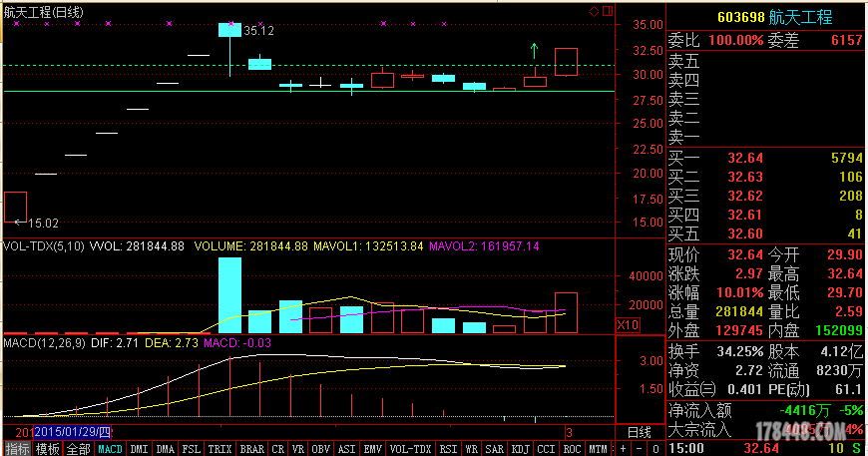The image size is (868, 456).
Task: Click the 2015/01/29/四 date label
Action: (73, 432)
